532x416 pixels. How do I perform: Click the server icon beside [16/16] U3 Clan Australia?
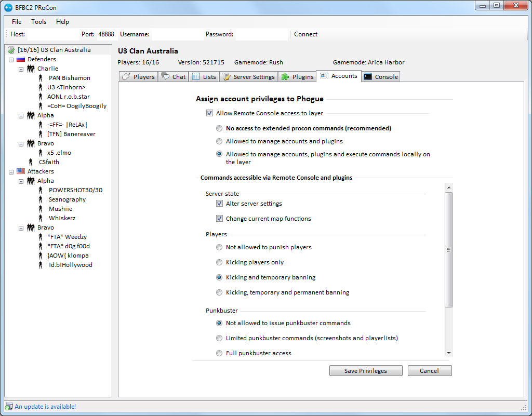11,50
